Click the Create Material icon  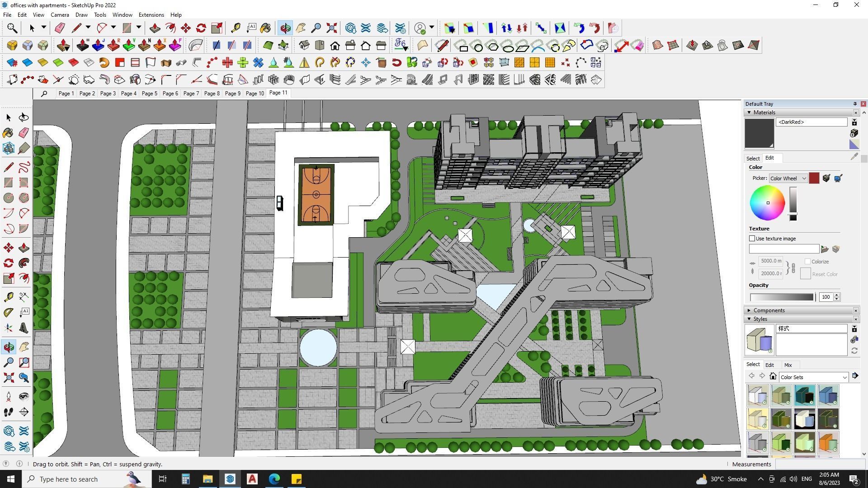[854, 133]
